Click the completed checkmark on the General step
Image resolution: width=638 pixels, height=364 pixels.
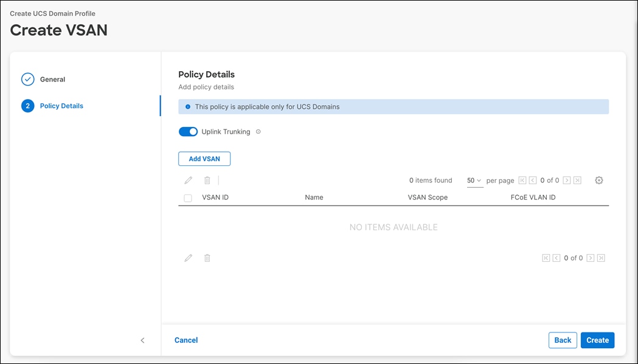pyautogui.click(x=27, y=79)
